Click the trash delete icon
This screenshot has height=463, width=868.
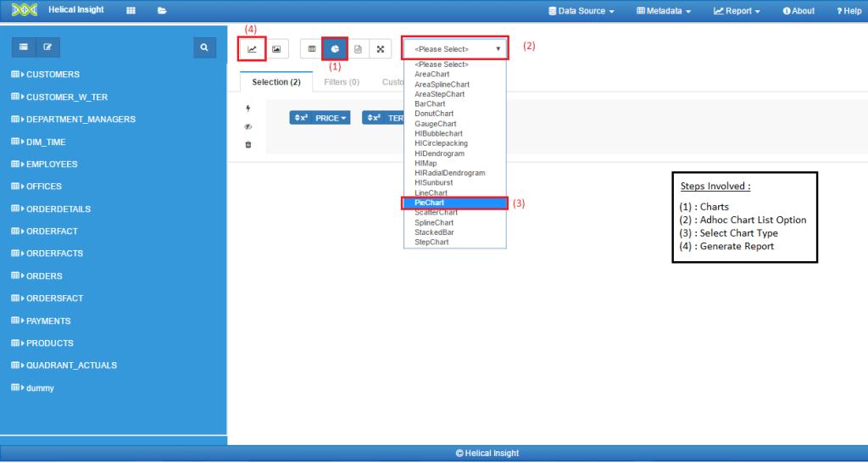pos(248,144)
